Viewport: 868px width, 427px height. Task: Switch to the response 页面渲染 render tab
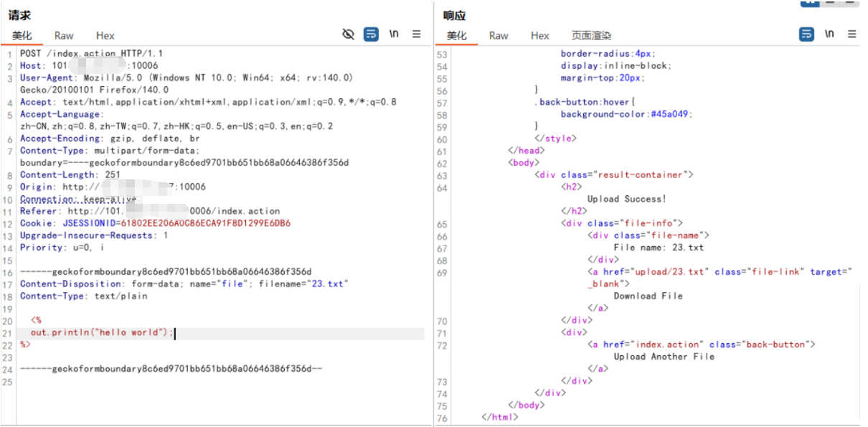pos(591,36)
